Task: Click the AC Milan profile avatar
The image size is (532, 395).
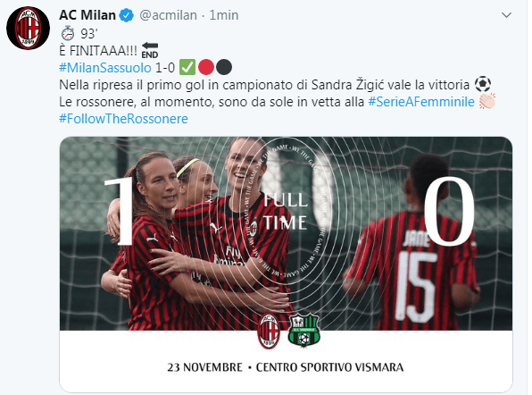Action: [29, 29]
